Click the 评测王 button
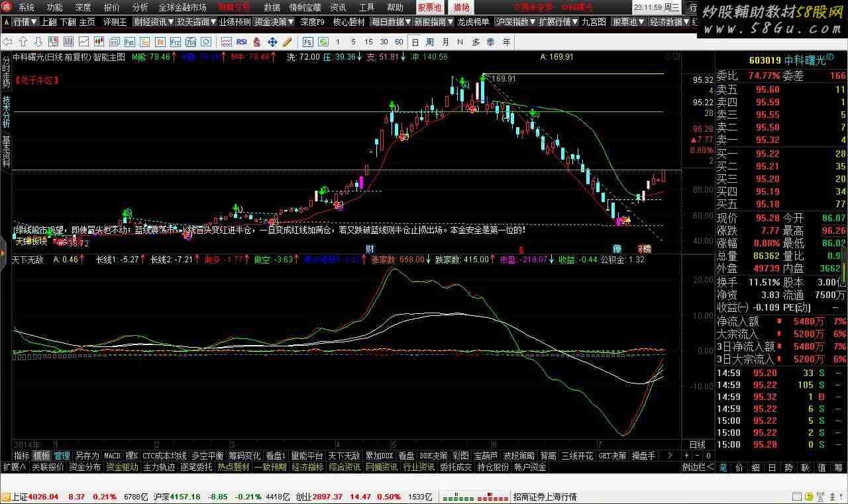The height and width of the screenshot is (504, 848). tap(115, 22)
